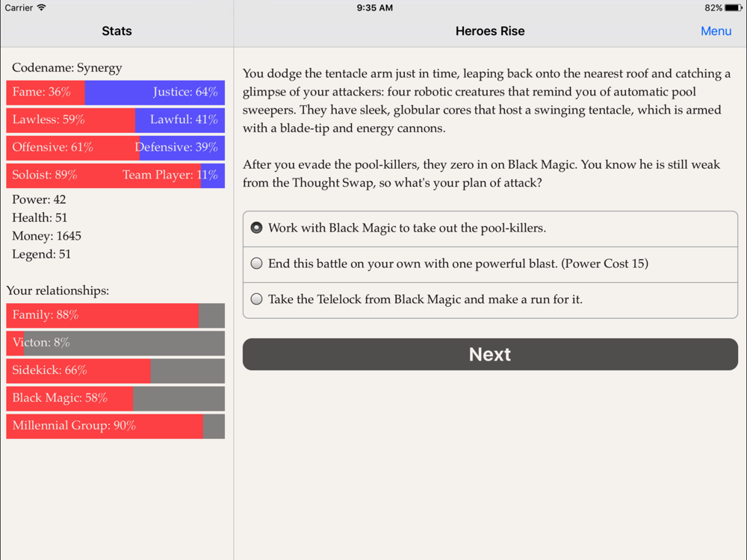Click the Soloist/Team Player stat bar

(x=115, y=175)
